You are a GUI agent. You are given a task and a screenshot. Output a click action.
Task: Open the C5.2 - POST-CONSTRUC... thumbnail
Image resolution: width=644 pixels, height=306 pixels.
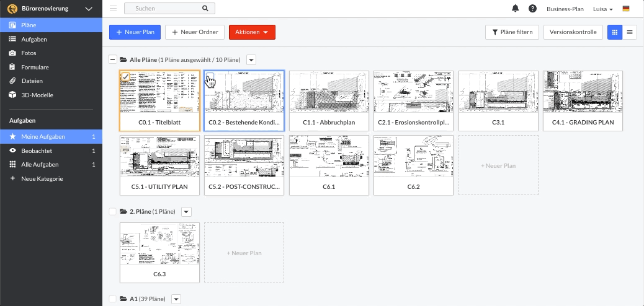point(244,156)
